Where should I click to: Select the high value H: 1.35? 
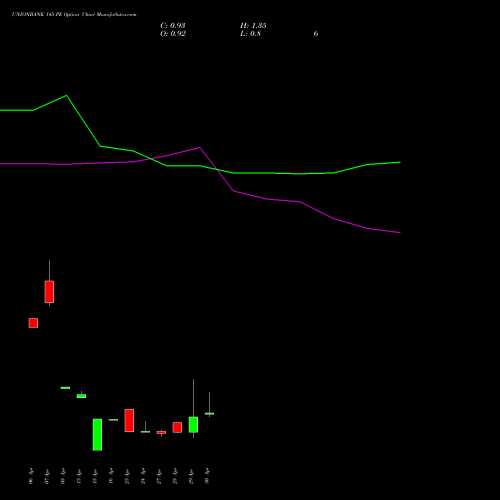pos(253,26)
